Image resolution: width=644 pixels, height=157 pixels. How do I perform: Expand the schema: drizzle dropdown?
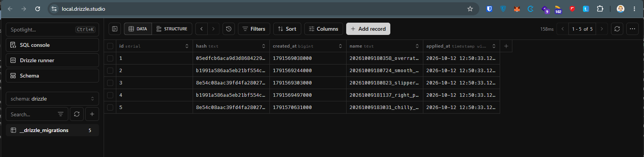pos(53,99)
